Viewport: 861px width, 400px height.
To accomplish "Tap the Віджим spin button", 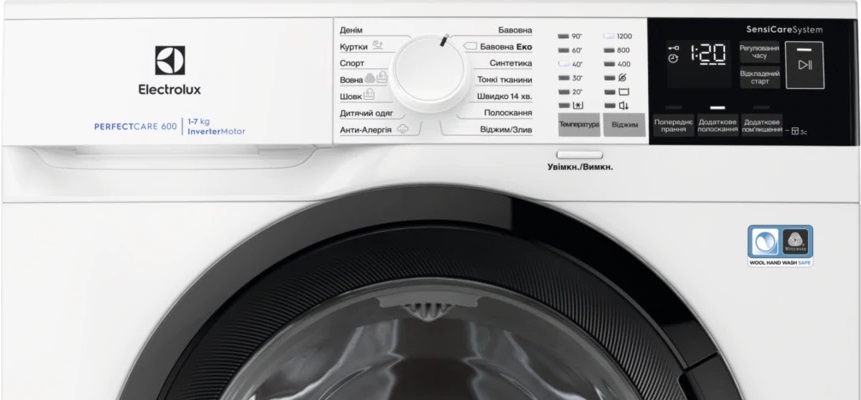I will pos(624,125).
